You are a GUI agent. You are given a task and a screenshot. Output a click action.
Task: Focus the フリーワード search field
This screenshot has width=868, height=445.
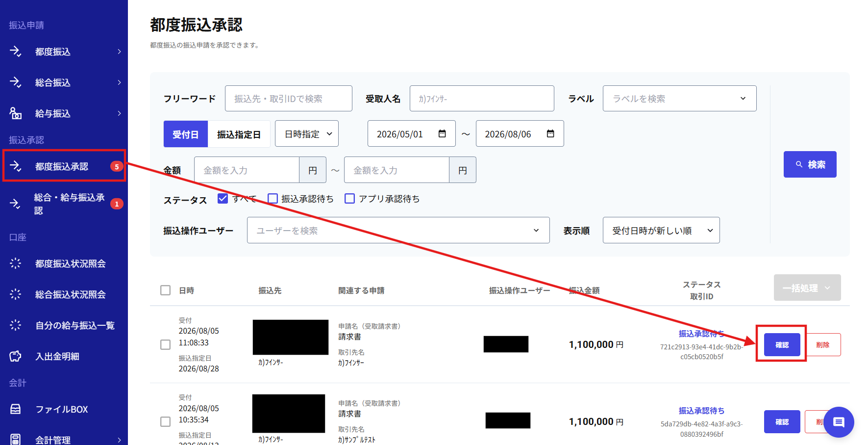pos(288,99)
